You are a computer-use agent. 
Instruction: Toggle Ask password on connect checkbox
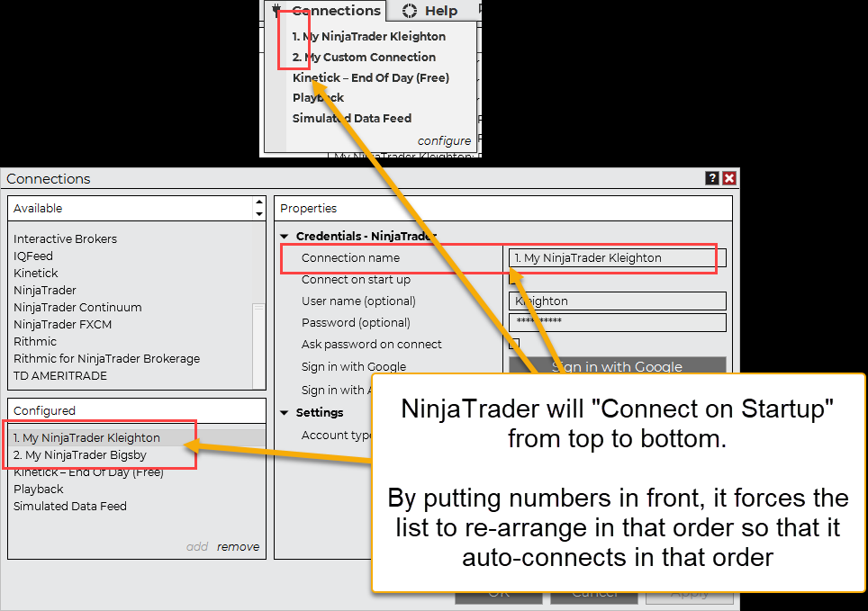tap(514, 344)
